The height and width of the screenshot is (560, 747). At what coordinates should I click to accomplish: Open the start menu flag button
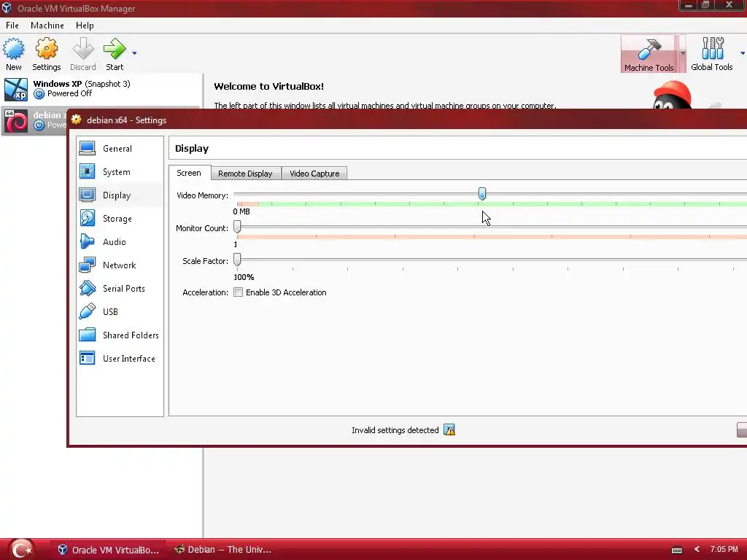[21, 549]
